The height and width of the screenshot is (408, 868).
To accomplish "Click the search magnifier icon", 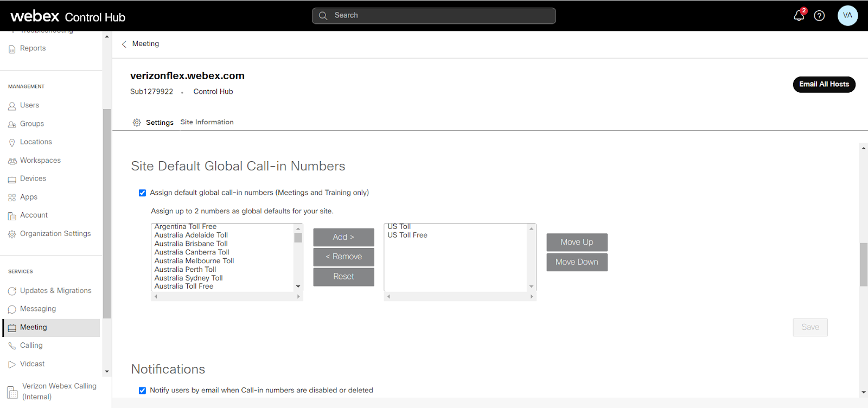I will tap(323, 16).
